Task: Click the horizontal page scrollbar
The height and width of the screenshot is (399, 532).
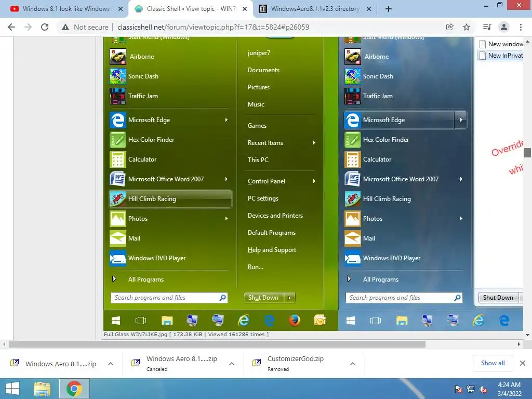Action: [217, 344]
